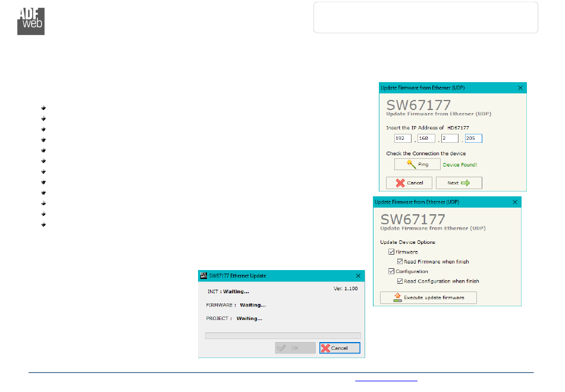
Task: Click the FIRMWARE : Waiting... status line
Action: click(x=236, y=305)
